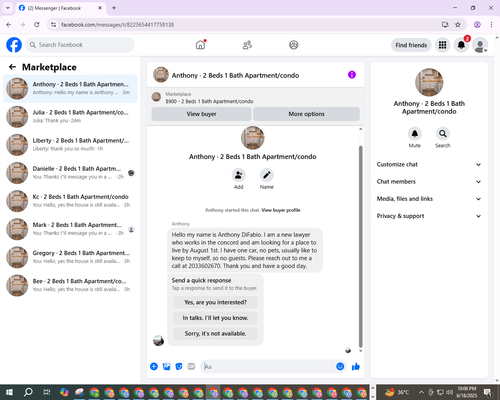500x400 pixels.
Task: Expand Customize chat section
Action: [429, 164]
